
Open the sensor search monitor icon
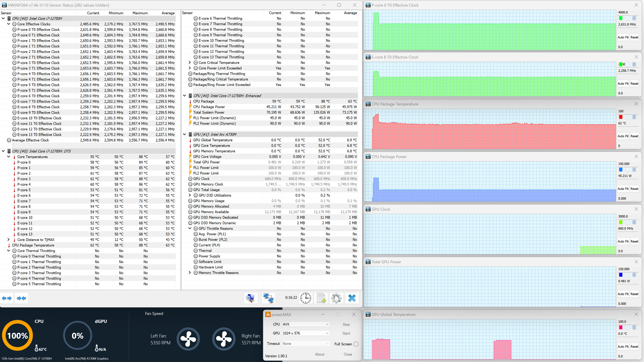pos(251,298)
